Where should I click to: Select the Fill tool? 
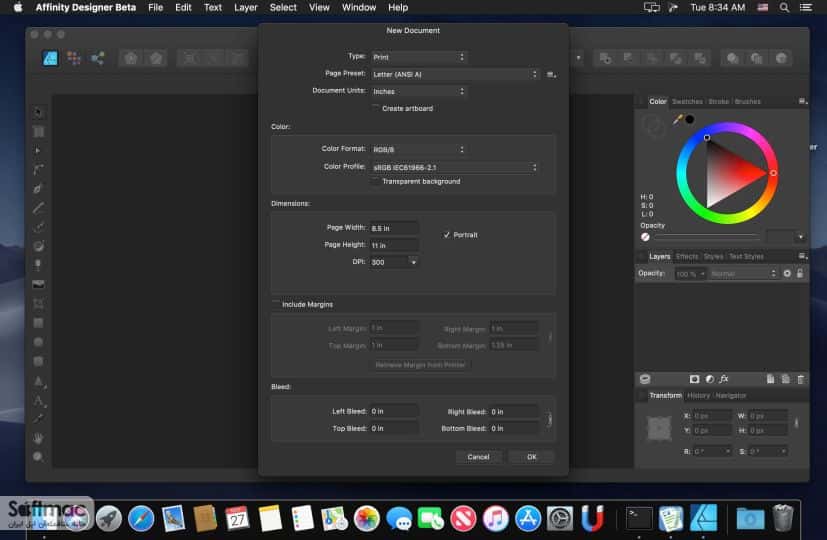coord(38,246)
